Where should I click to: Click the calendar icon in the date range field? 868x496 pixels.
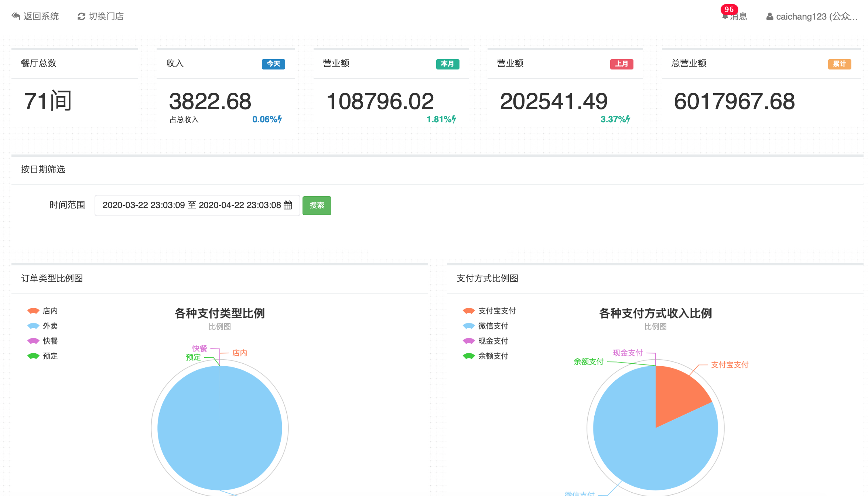point(288,205)
